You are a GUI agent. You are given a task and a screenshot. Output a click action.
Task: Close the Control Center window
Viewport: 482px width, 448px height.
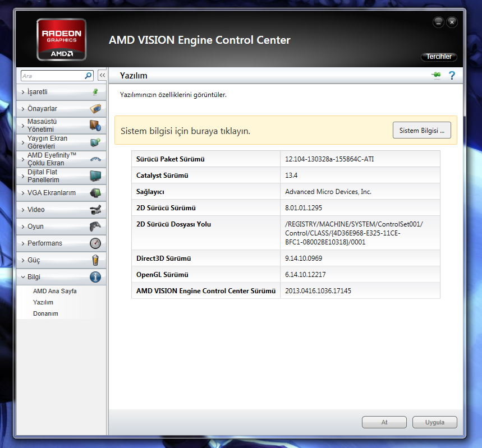point(452,22)
